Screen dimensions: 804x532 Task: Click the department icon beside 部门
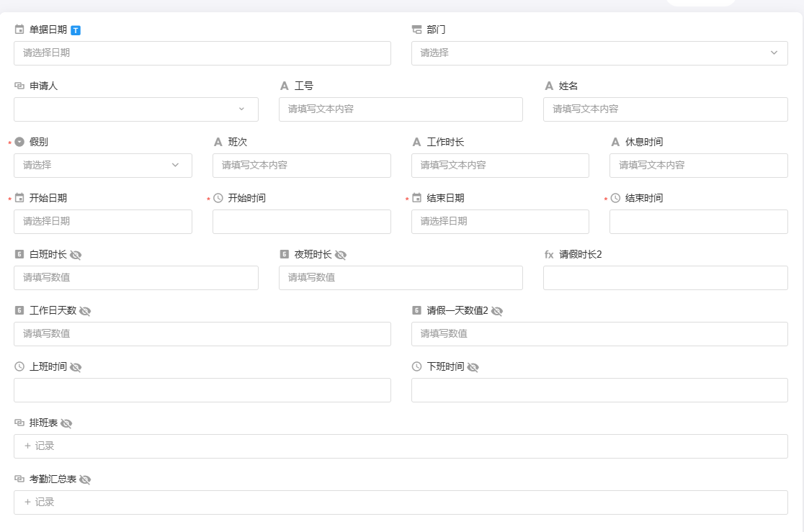[416, 30]
